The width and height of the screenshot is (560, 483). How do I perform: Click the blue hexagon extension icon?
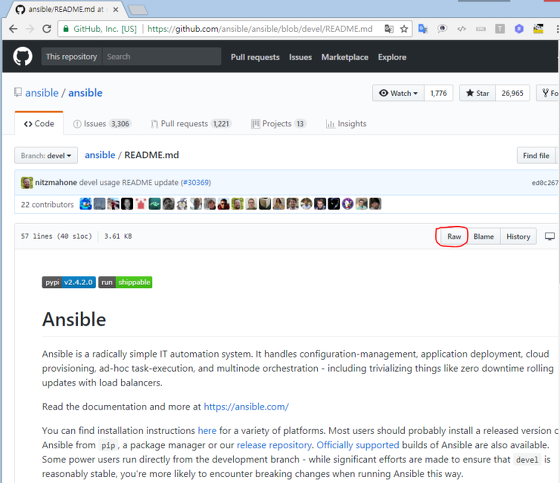coord(519,29)
